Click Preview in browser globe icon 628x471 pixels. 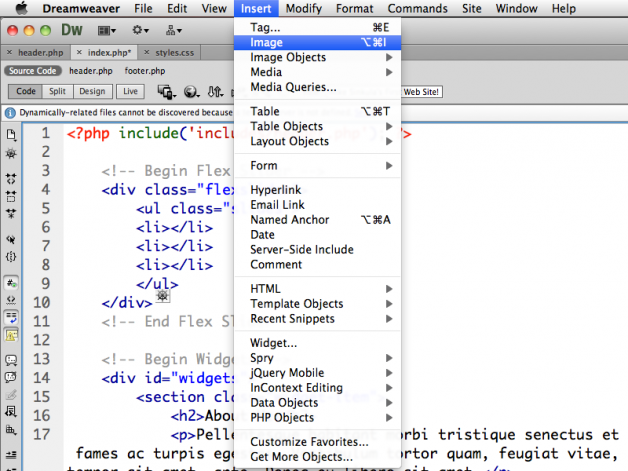tap(191, 92)
